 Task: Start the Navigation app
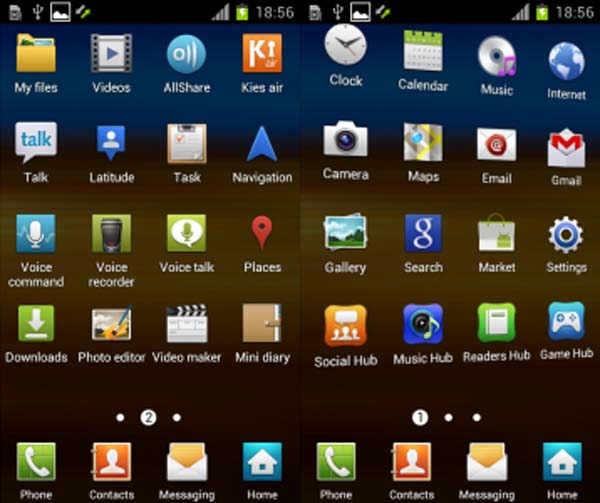(x=262, y=143)
